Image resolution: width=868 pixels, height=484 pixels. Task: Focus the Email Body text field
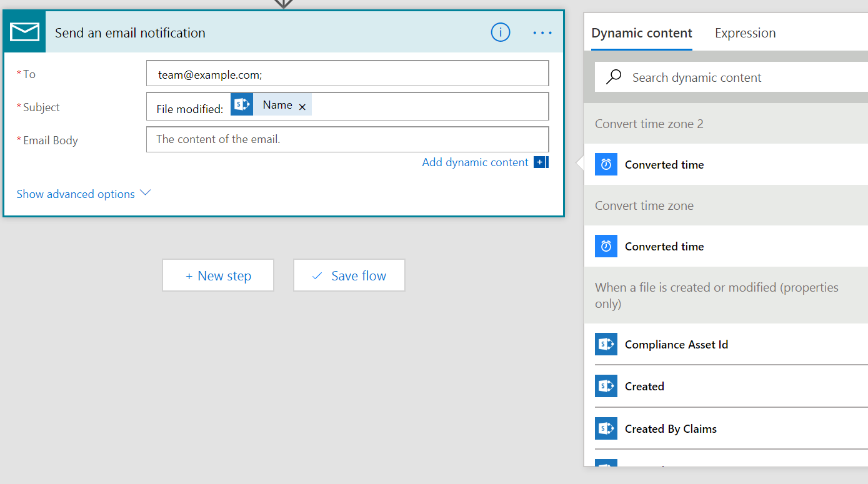point(347,139)
